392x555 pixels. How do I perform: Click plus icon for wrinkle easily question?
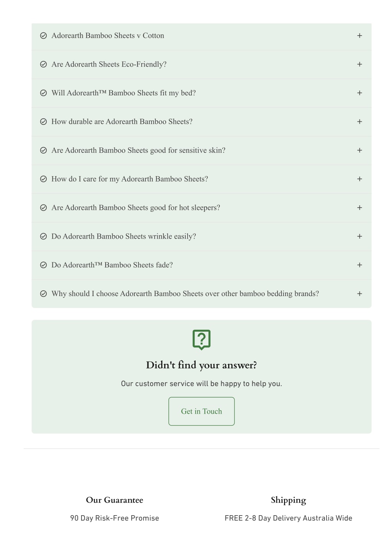tap(359, 237)
